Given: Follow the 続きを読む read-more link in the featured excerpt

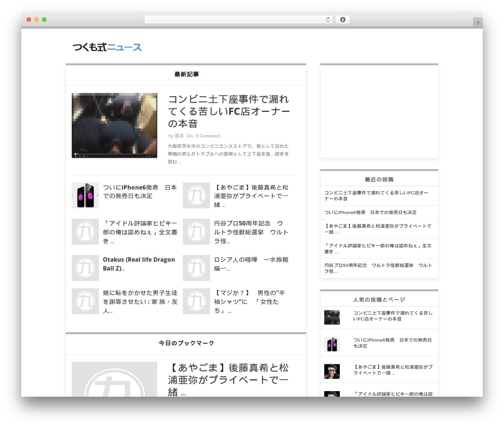Looking at the screenshot, I should pyautogui.click(x=228, y=158).
